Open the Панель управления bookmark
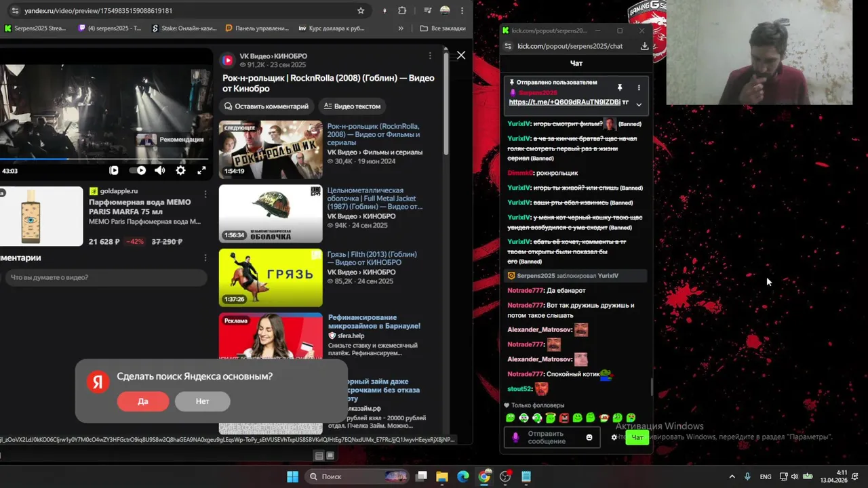 [258, 28]
